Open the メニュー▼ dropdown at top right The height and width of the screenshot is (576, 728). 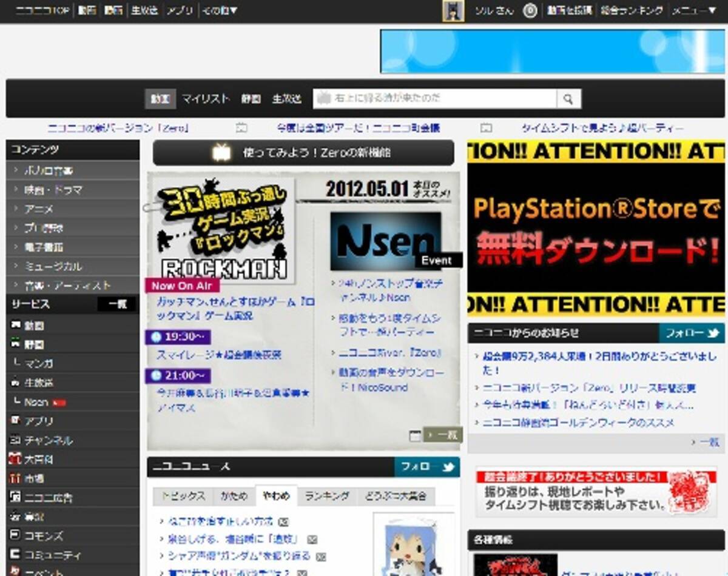coord(693,11)
